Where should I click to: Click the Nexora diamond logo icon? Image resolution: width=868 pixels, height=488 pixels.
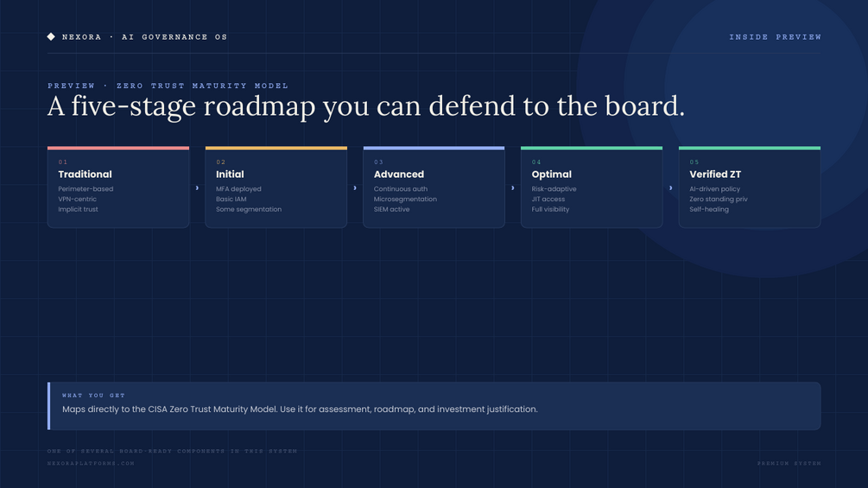(51, 36)
